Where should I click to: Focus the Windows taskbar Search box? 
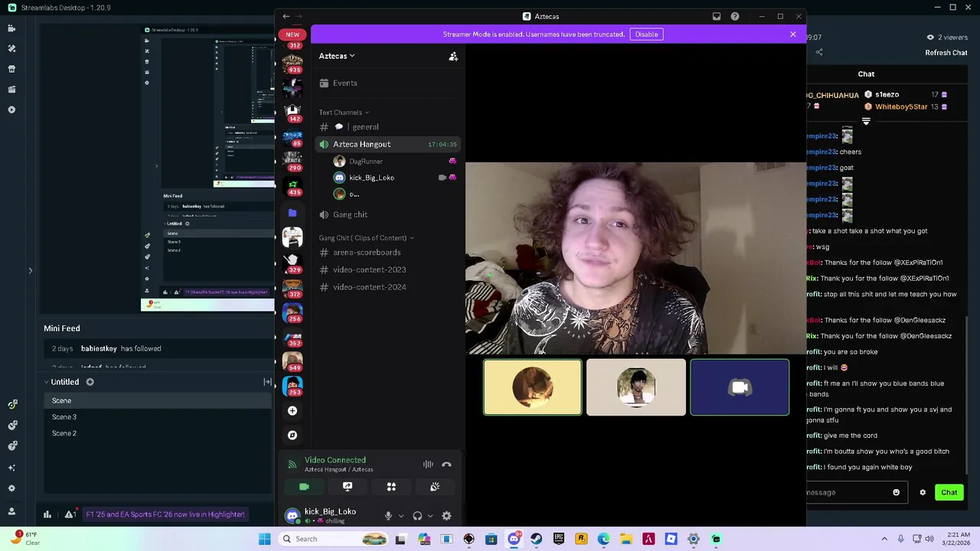334,540
